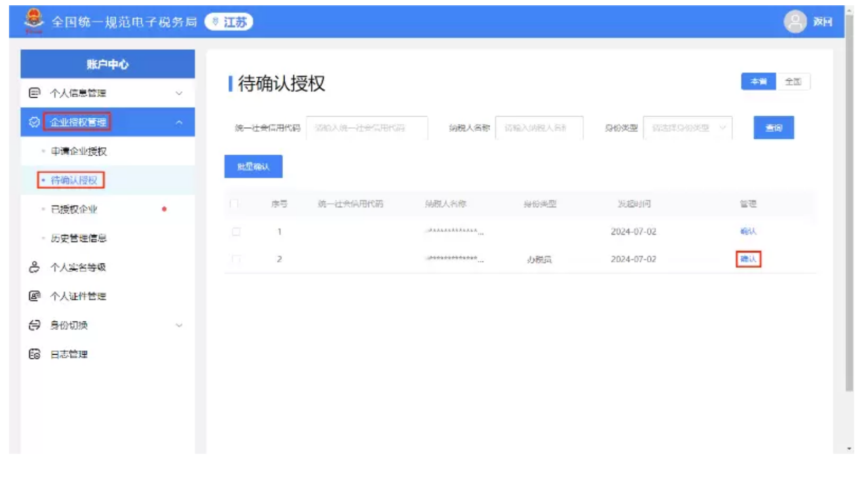Click the 查询 search button
868x484 pixels.
click(x=773, y=127)
